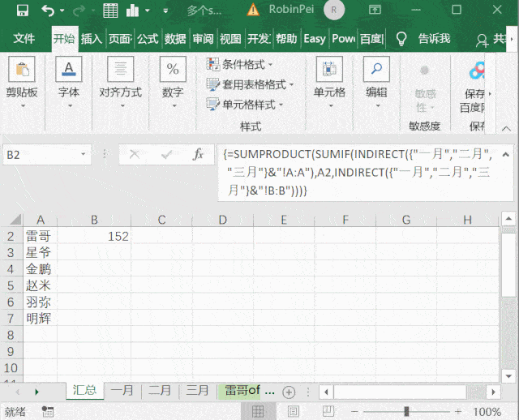Open the Name Box dropdown arrow
The image size is (519, 420).
click(83, 154)
